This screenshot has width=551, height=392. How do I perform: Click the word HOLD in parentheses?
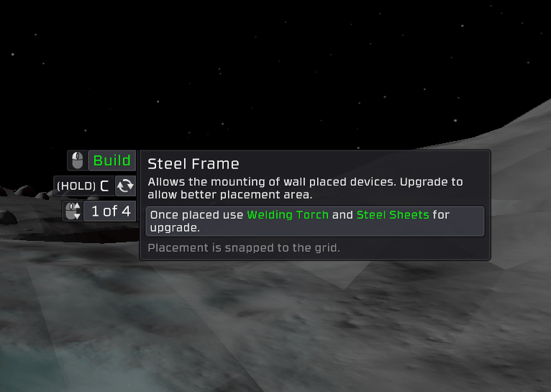(x=76, y=186)
